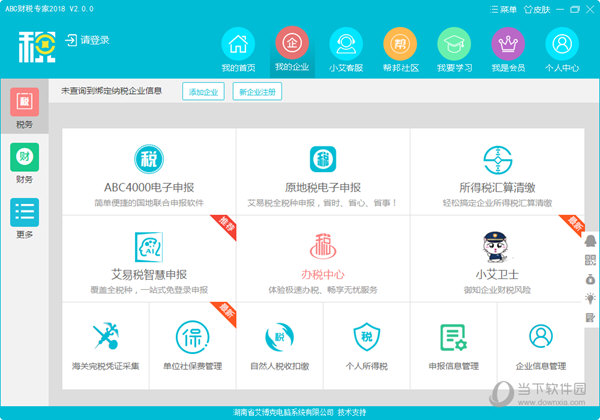Screen dimensions: 600x420
Task: Click 轻松搞定企业所得税汇算清缴 description text
Action: tap(497, 203)
